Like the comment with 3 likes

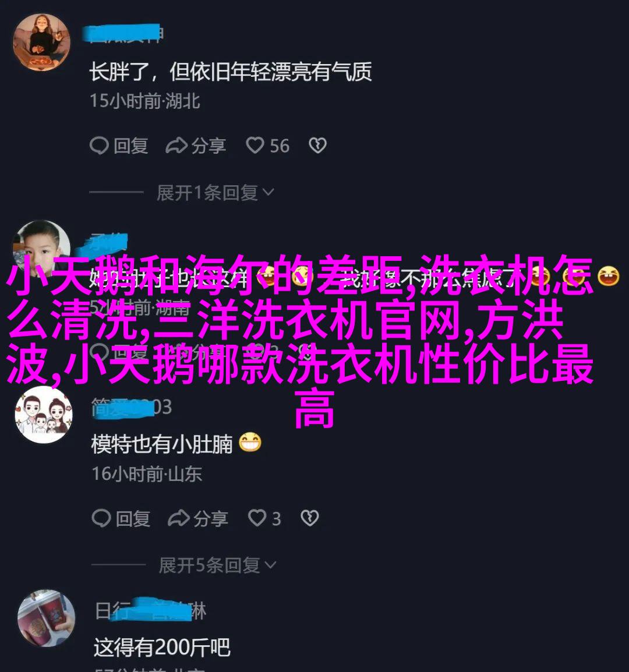pyautogui.click(x=265, y=519)
